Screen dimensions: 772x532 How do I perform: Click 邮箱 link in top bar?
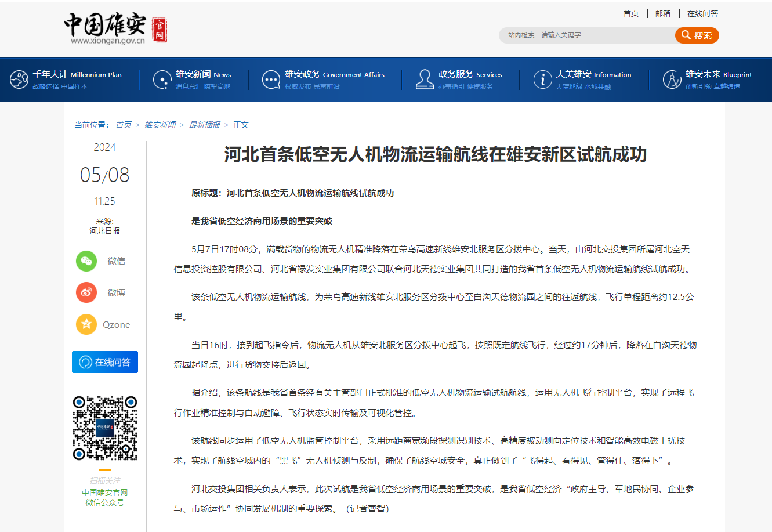coord(663,13)
